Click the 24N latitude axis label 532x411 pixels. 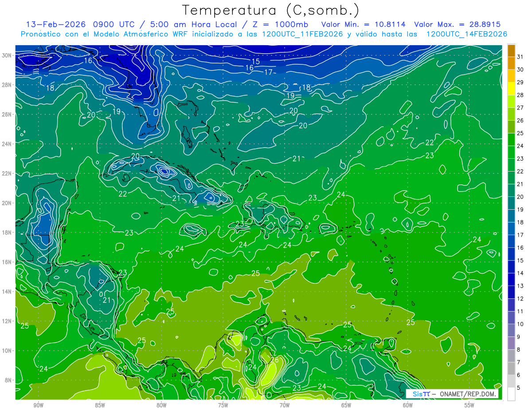pos(7,144)
